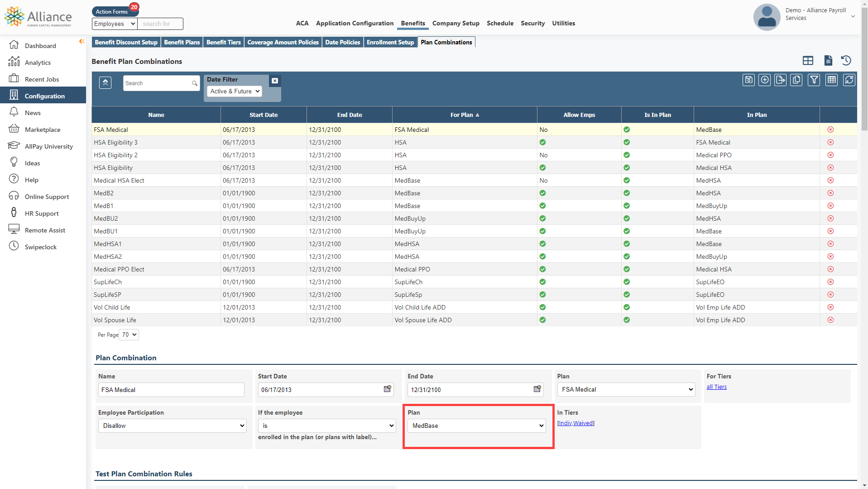Open Analytics from the sidebar
The width and height of the screenshot is (868, 489).
coord(38,63)
